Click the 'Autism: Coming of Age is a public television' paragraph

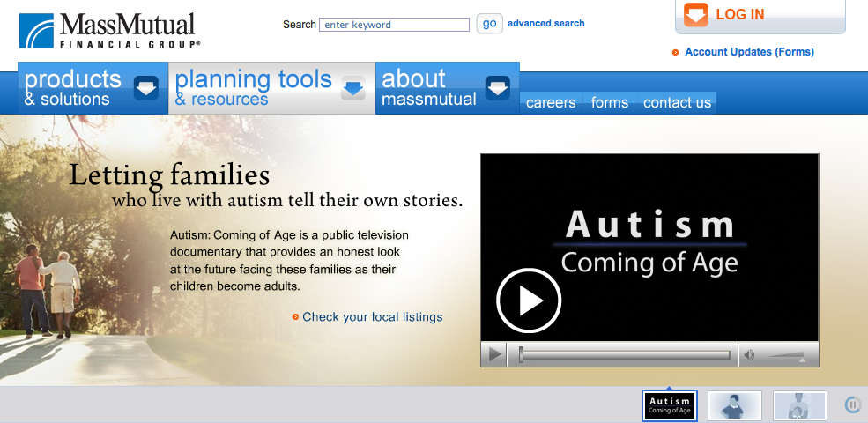point(290,261)
